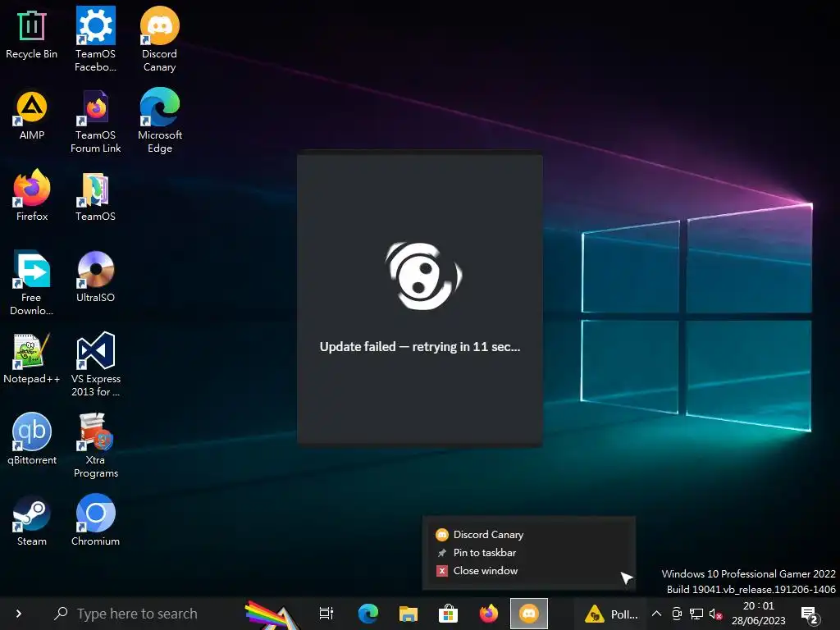Open the TeamOS Forum Link shortcut

pyautogui.click(x=95, y=121)
